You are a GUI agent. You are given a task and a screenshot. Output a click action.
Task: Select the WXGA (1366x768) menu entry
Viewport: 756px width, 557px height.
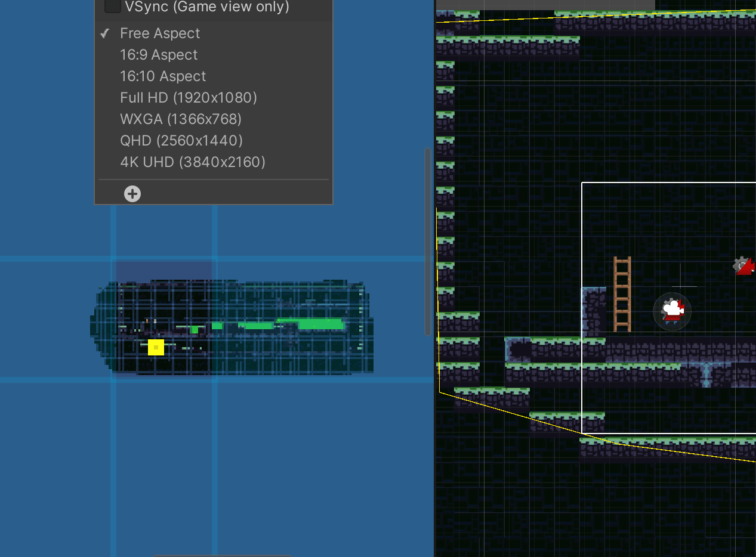point(181,119)
